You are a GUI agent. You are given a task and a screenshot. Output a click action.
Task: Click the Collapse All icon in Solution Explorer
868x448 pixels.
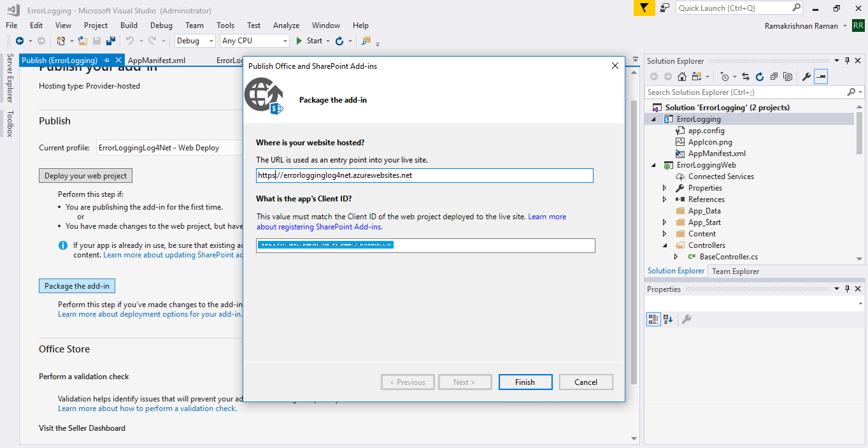(x=774, y=76)
